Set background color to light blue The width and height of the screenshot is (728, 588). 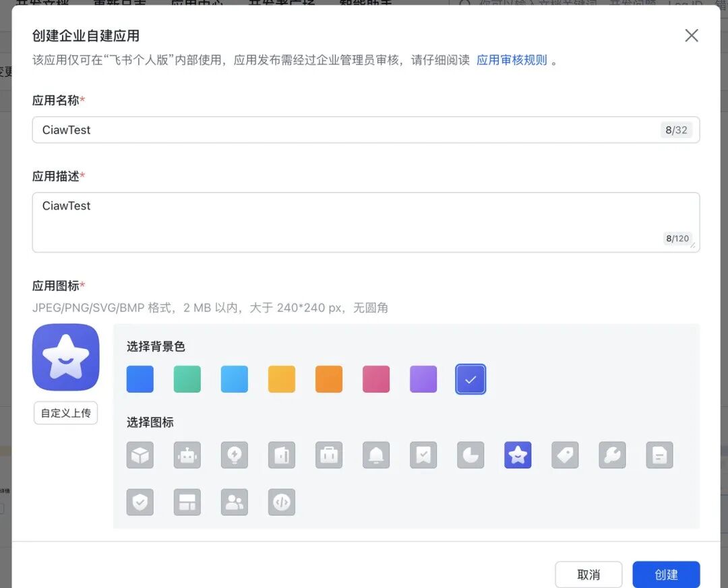[x=235, y=379]
